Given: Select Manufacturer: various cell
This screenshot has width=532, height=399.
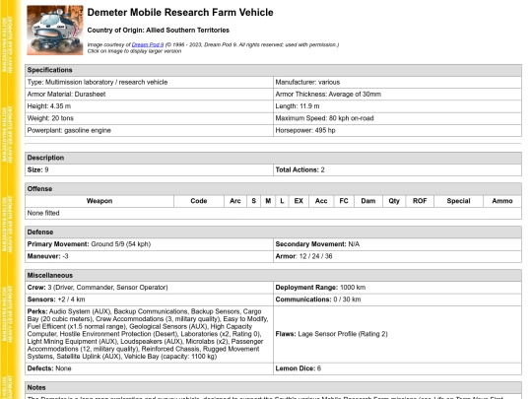Looking at the screenshot, I should [397, 83].
